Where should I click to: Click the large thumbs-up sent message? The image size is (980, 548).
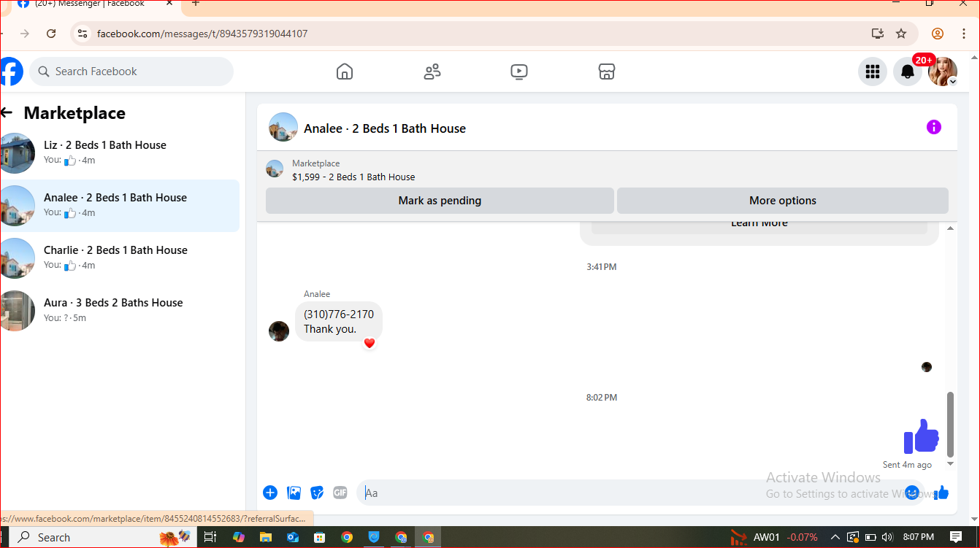point(922,436)
